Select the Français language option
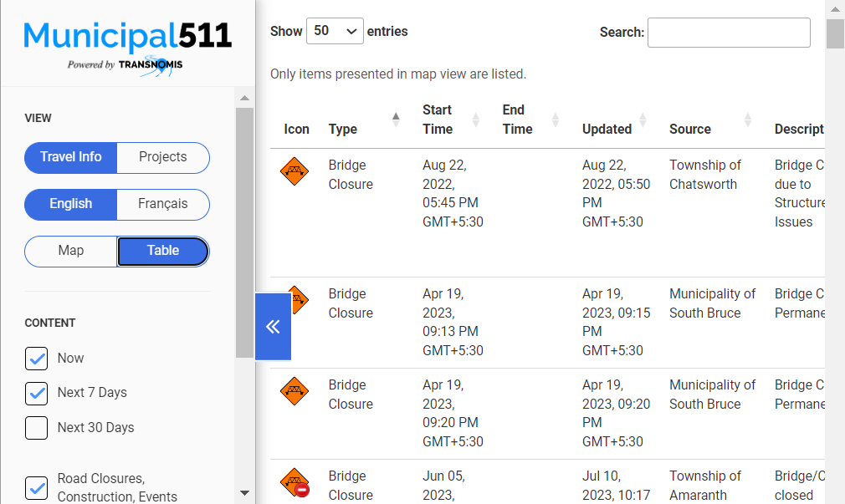This screenshot has width=845, height=504. pyautogui.click(x=163, y=204)
